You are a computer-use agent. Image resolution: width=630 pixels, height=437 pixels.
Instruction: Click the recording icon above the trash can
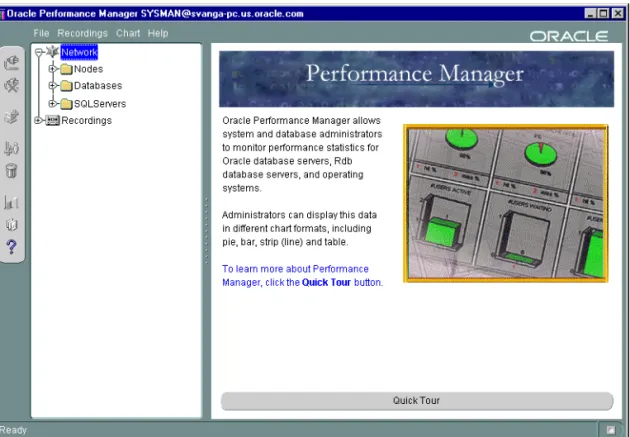[x=12, y=148]
